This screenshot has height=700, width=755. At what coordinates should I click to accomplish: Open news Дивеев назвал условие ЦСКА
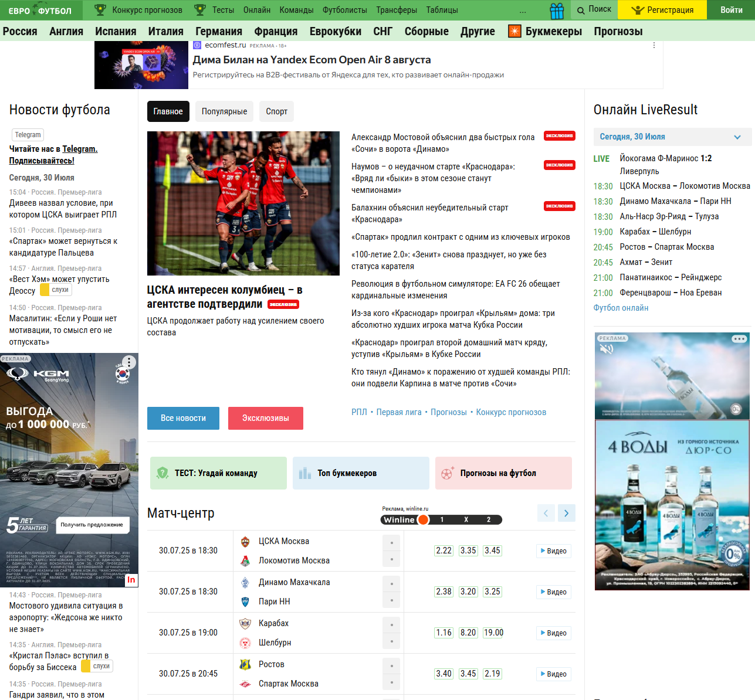tap(63, 209)
